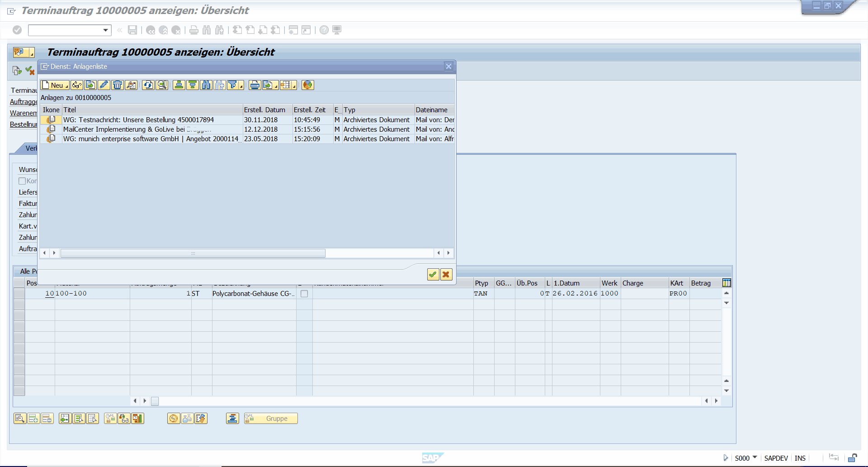Screen dimensions: 868x467
Task: Click the Services for object button
Action: point(19,52)
